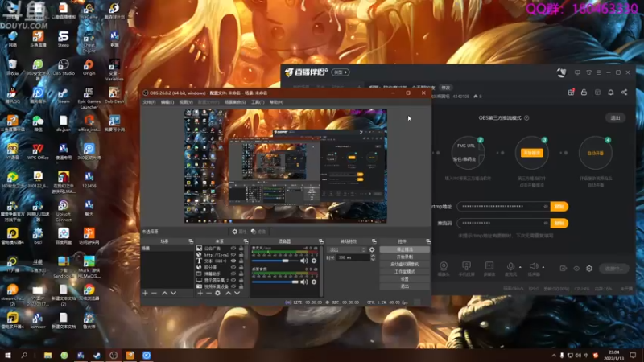Open notifications bell in 直播伴侣
This screenshot has height=362, width=644.
(611, 93)
